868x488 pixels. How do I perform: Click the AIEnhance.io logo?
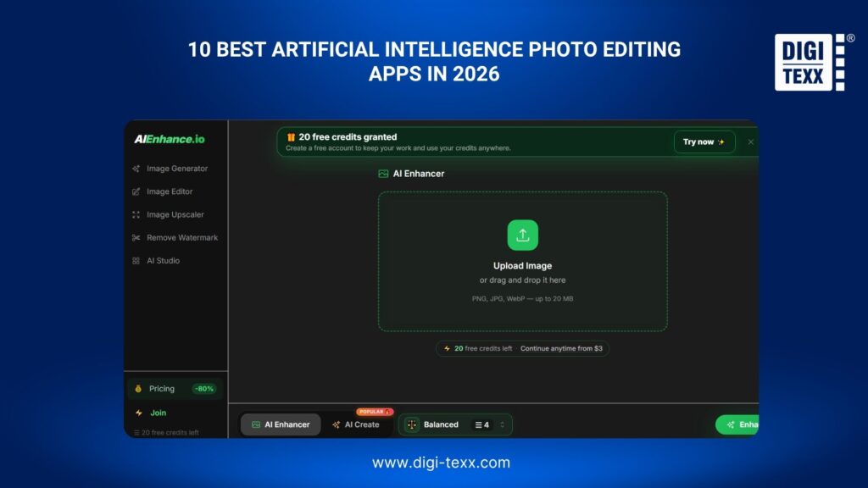point(170,140)
